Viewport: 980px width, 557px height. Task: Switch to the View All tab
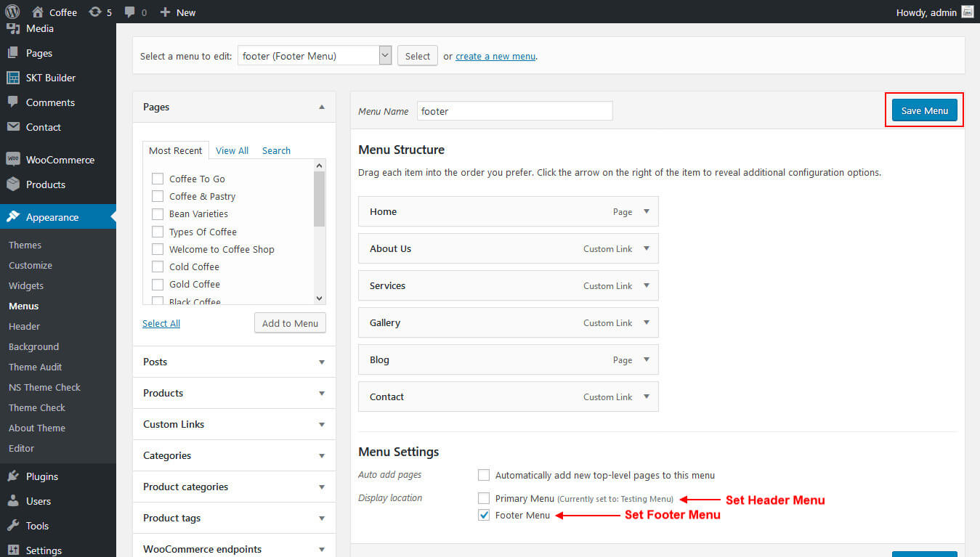[x=232, y=150]
